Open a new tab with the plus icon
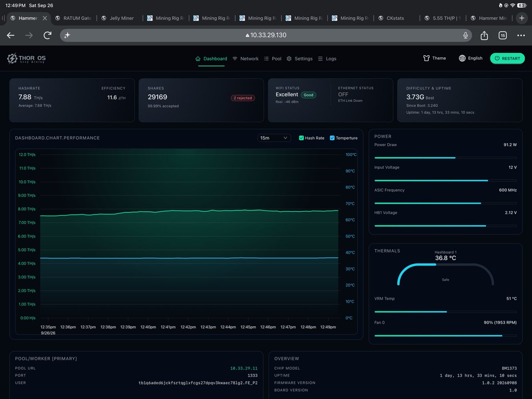The image size is (532, 399). [x=521, y=18]
